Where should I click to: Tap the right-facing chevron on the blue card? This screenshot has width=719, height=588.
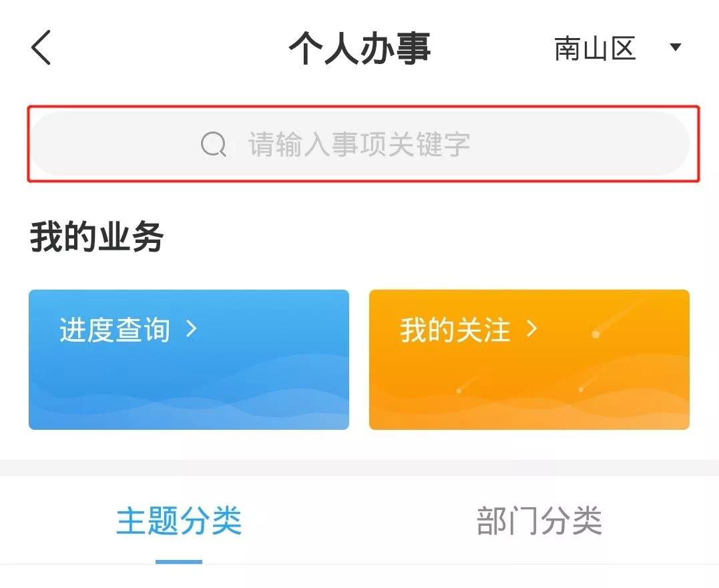pos(192,329)
